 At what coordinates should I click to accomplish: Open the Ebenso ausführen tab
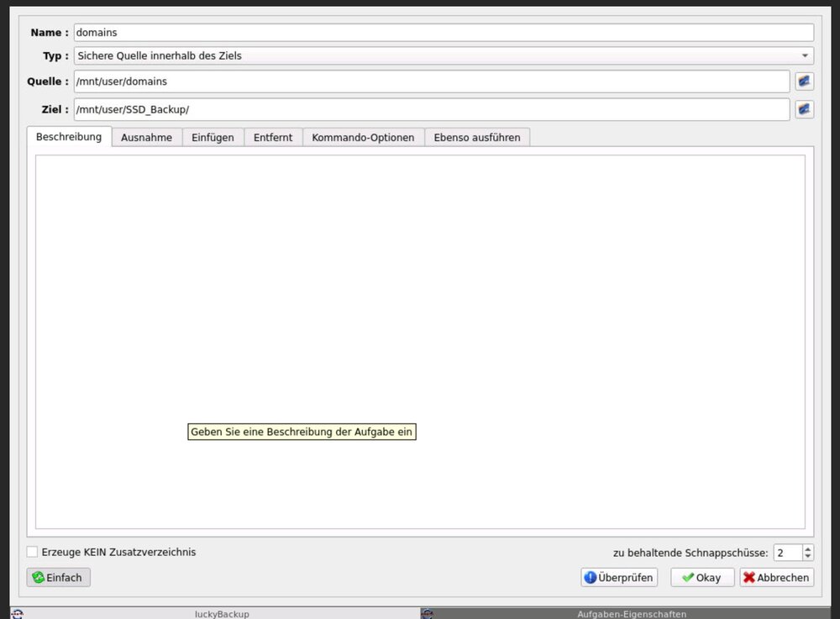[x=477, y=138]
